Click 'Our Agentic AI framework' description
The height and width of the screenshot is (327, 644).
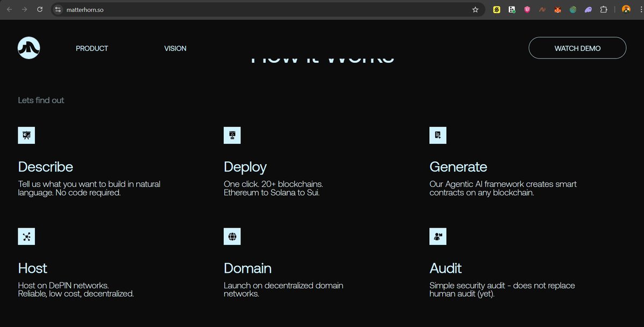pyautogui.click(x=503, y=188)
